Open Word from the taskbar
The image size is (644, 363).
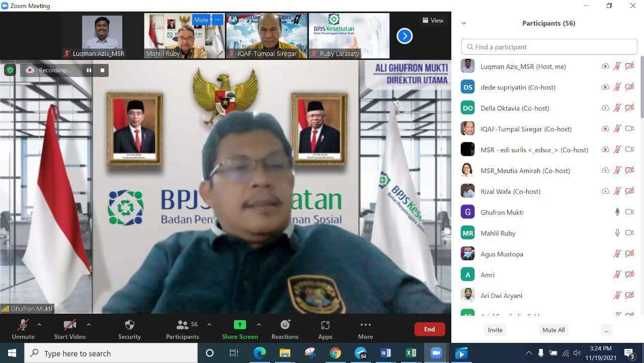coord(386,353)
